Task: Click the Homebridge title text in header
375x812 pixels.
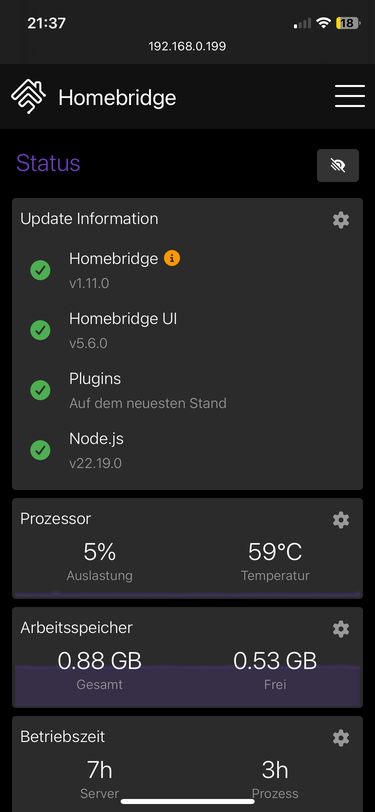Action: [117, 97]
